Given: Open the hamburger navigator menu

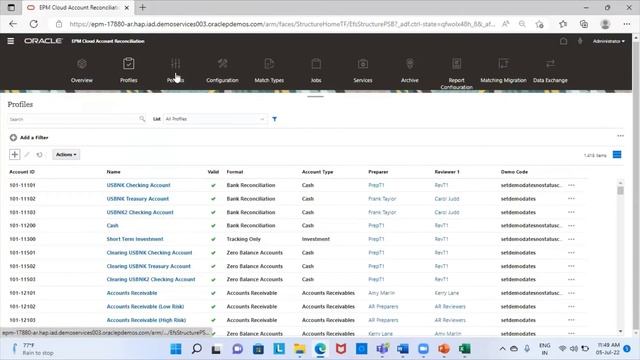Looking at the screenshot, I should (x=11, y=41).
